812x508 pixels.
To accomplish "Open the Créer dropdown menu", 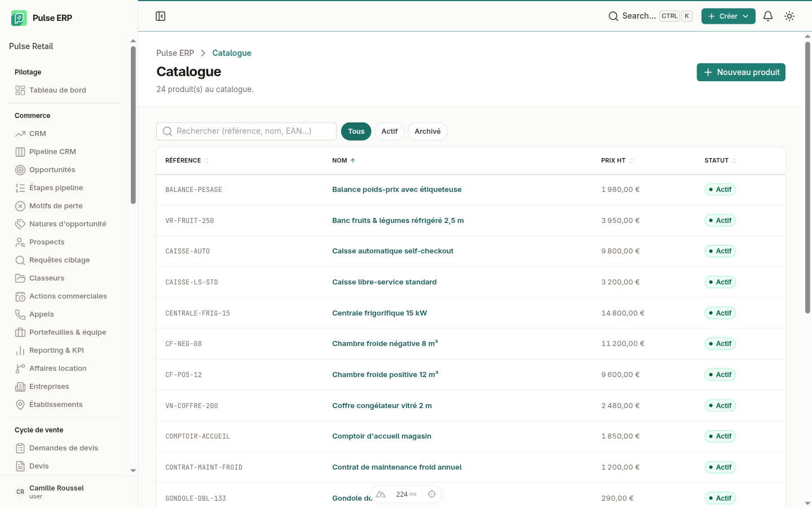I will [729, 16].
